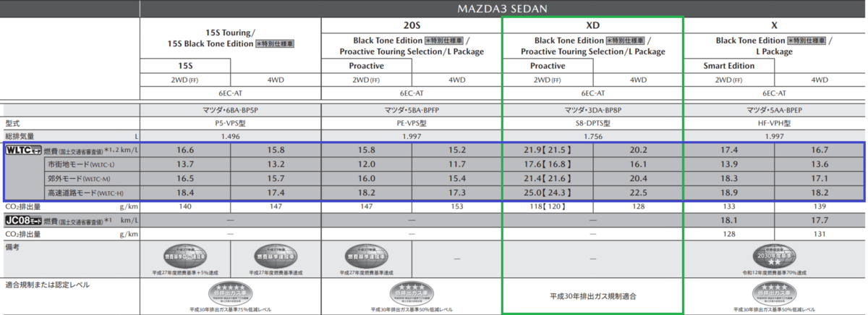This screenshot has width=868, height=315.
Task: Click engine type PE-VPS型
Action: point(412,123)
